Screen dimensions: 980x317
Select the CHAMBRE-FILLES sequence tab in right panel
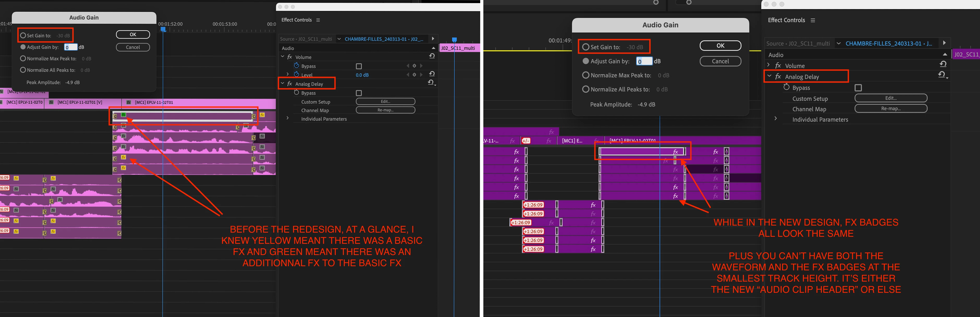(888, 44)
